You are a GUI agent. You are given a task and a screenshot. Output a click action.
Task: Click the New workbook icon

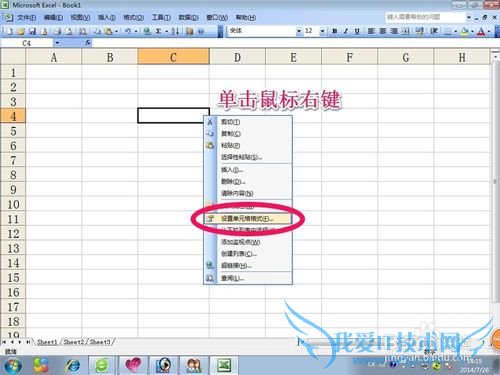[9, 31]
